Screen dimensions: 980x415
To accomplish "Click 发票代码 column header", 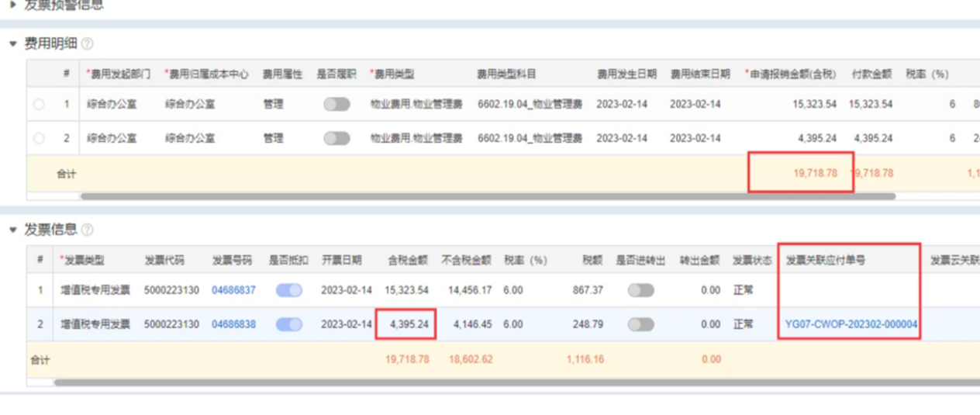I will (x=164, y=260).
